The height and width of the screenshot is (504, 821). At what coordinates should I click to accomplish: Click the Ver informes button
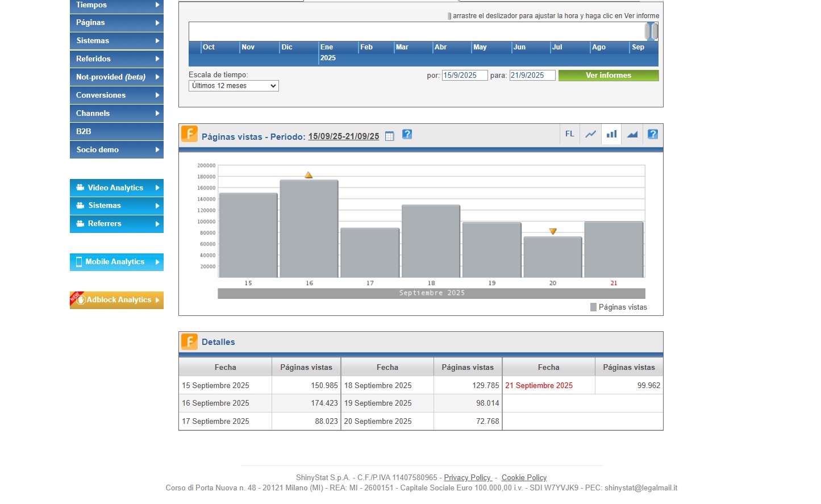click(x=608, y=76)
